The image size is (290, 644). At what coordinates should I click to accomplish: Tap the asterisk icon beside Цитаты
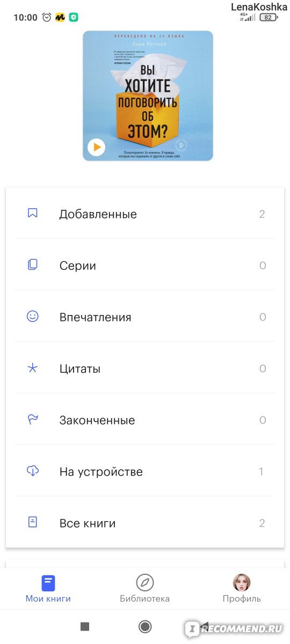click(33, 368)
